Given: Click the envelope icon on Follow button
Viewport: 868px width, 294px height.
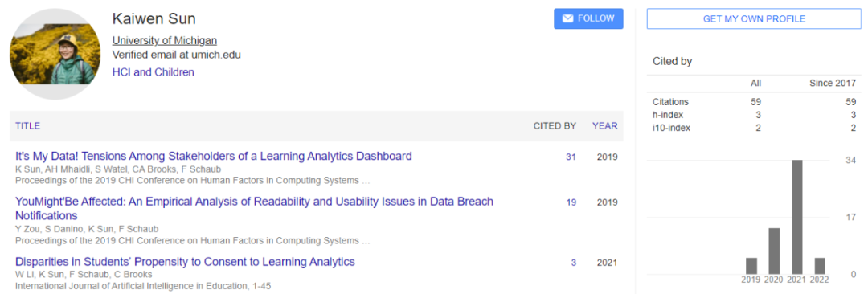Looking at the screenshot, I should tap(567, 18).
